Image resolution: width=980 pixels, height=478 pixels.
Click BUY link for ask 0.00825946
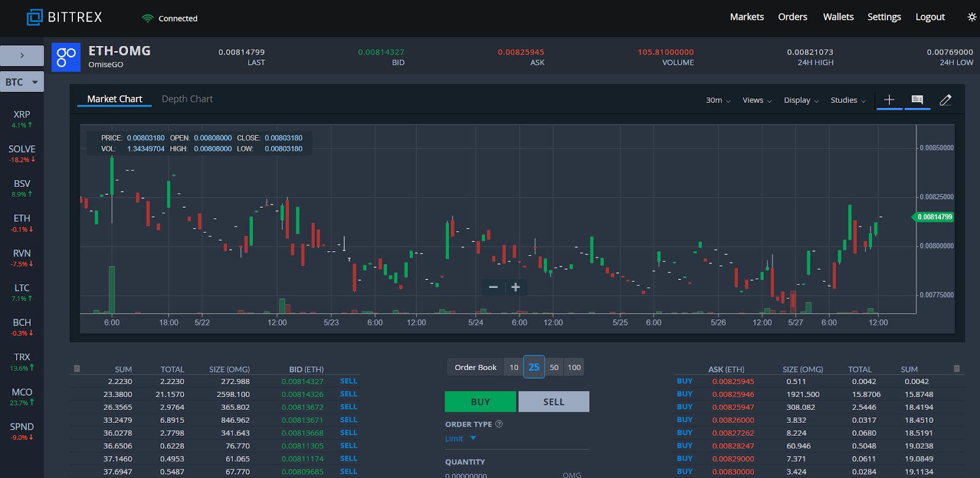point(685,394)
